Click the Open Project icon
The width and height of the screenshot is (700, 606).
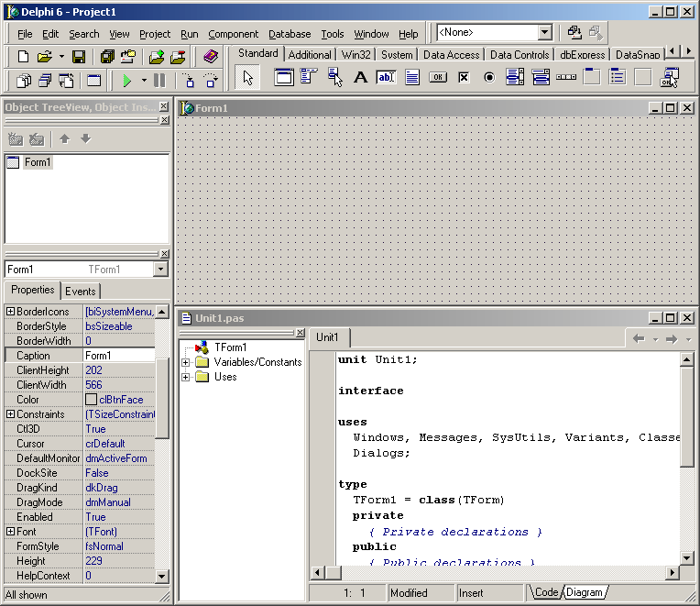click(128, 57)
